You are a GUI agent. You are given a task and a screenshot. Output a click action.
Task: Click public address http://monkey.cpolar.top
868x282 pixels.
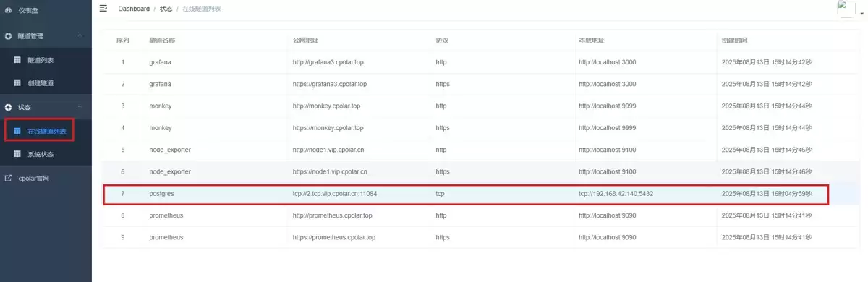(x=326, y=106)
